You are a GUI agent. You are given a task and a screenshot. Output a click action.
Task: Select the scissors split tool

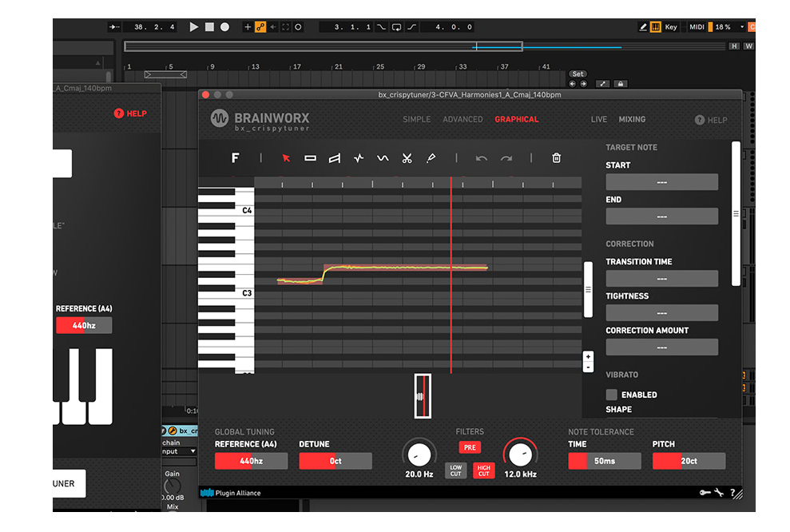coord(407,158)
